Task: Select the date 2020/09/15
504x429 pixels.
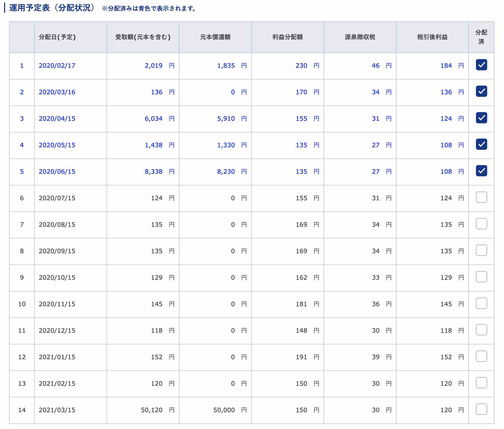Action: (57, 251)
